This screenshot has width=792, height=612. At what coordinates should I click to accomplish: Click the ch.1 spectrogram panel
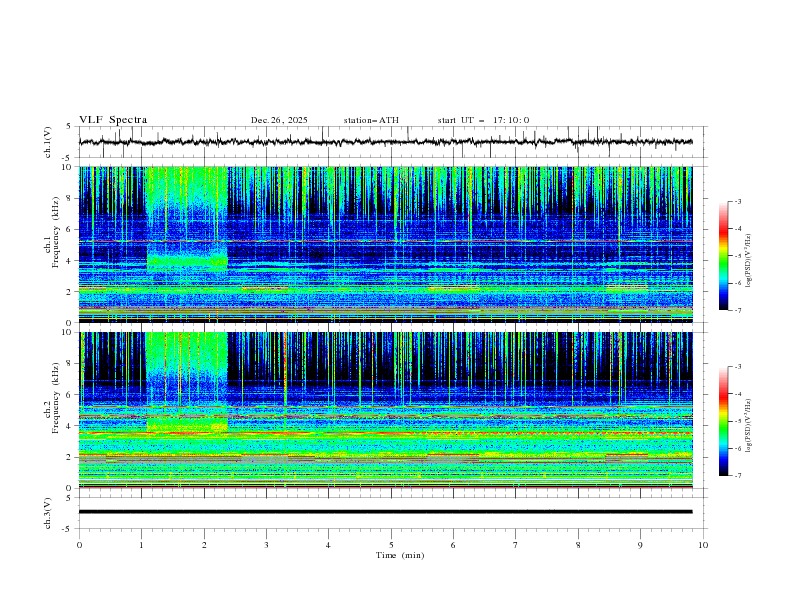point(385,244)
